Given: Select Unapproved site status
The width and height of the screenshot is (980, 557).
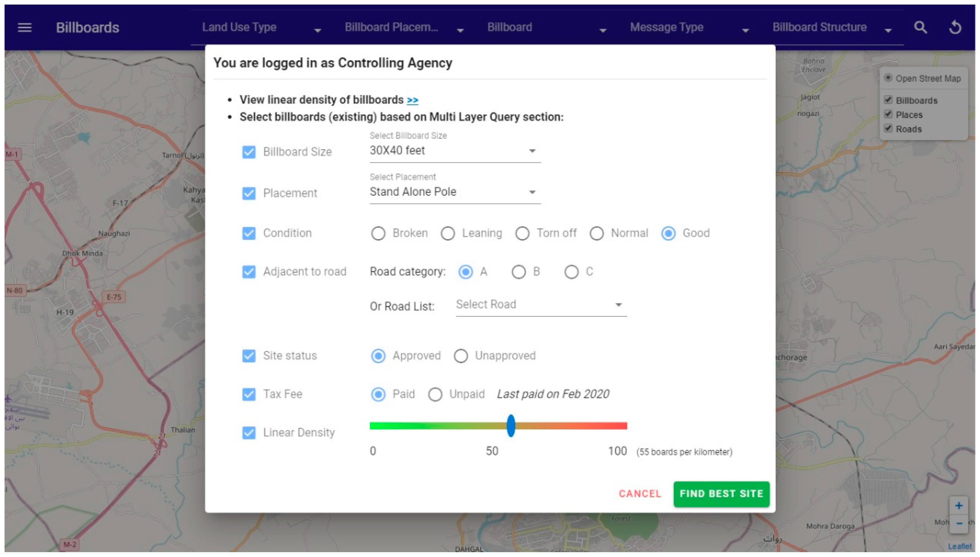Looking at the screenshot, I should click(x=461, y=356).
